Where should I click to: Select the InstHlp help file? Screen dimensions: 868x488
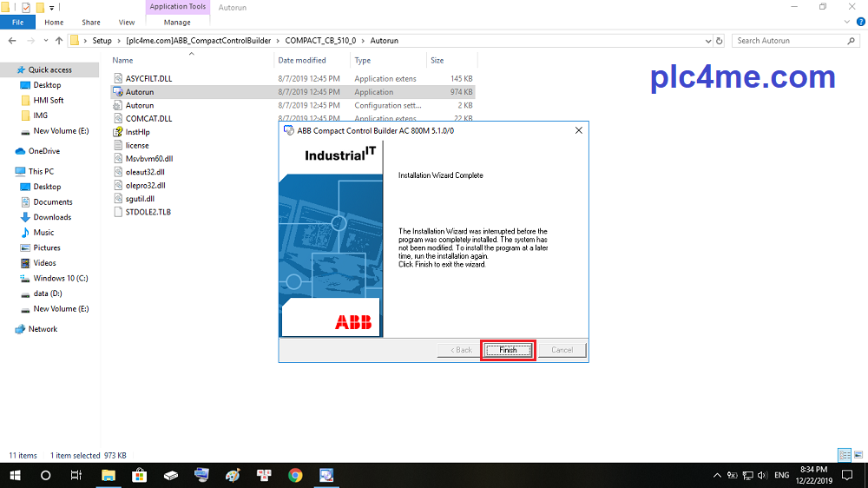(x=138, y=132)
